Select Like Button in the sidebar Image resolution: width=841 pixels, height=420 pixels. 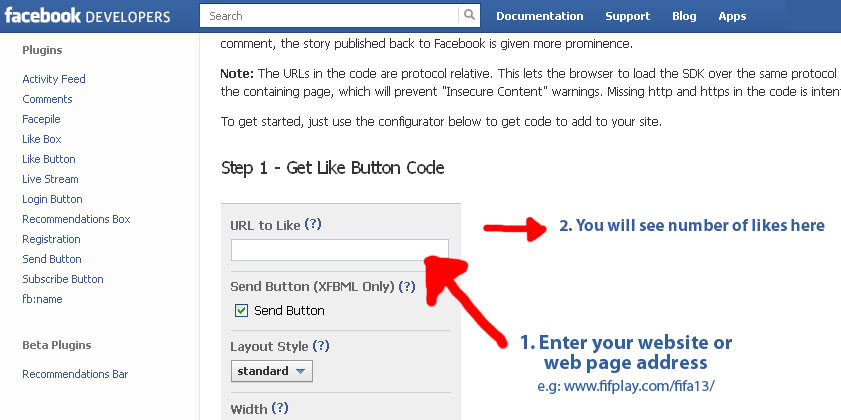click(x=49, y=159)
